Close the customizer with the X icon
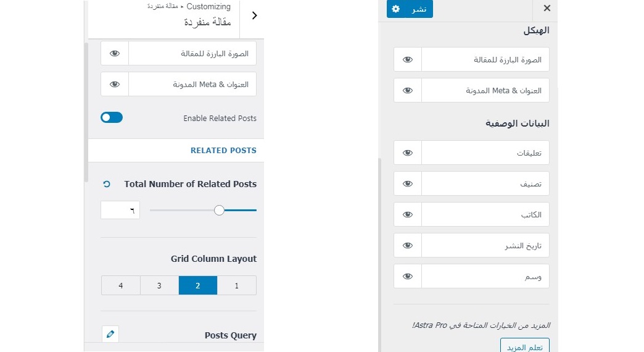Screen dimensions: 644x352 coord(547,9)
